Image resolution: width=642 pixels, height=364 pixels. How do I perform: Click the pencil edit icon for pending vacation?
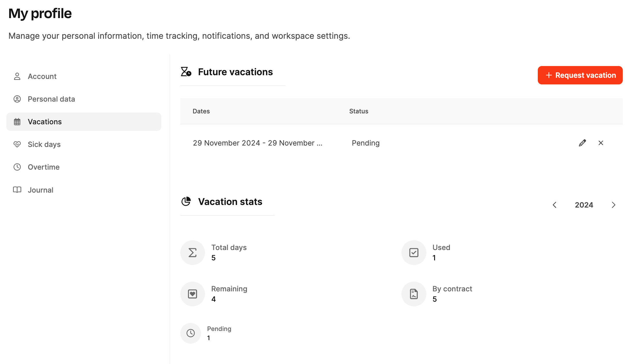pyautogui.click(x=582, y=143)
